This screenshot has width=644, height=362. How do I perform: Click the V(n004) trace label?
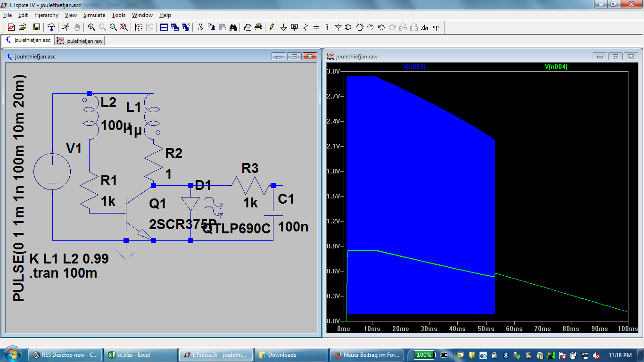556,67
